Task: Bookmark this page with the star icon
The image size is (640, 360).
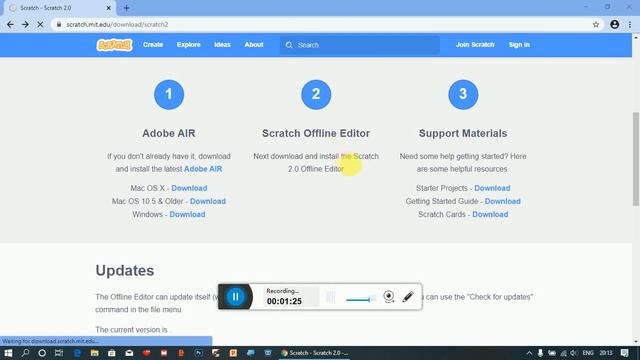Action: (x=596, y=24)
